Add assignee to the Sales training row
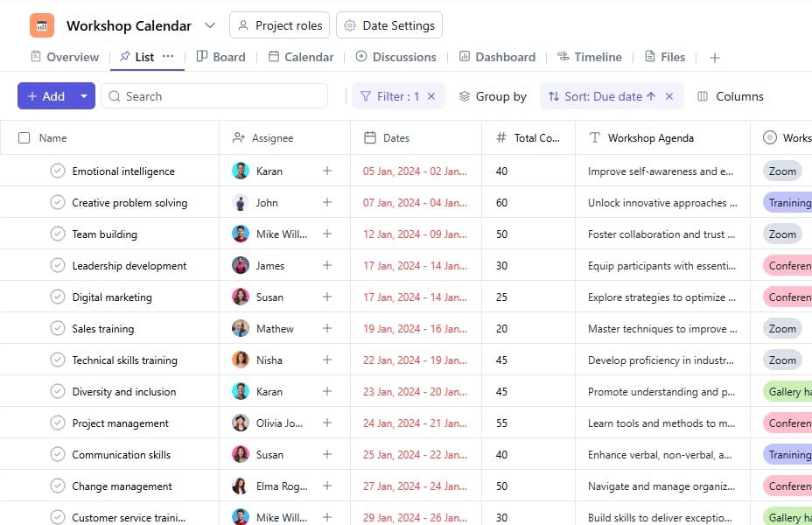812x525 pixels. [x=327, y=329]
